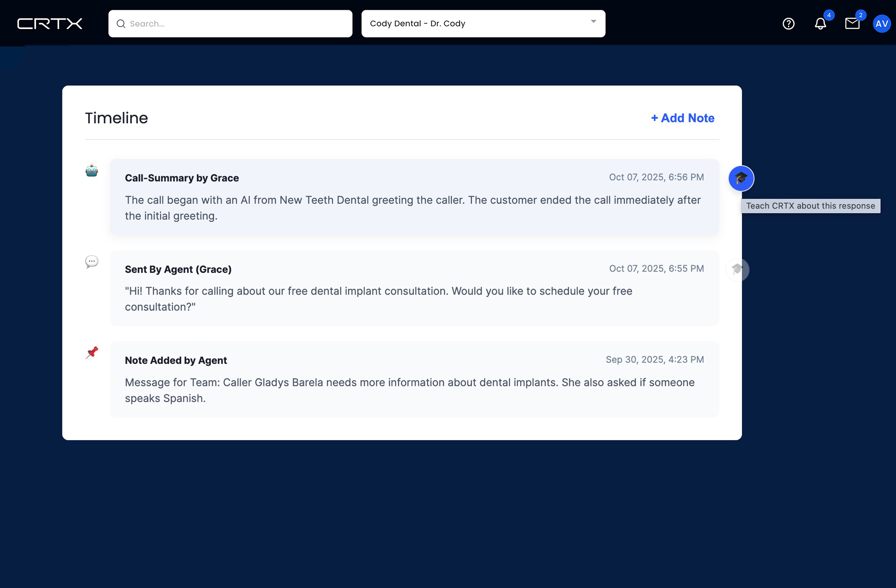Click the robot icon next to call summary
Screen dimensions: 896x588
[92, 171]
